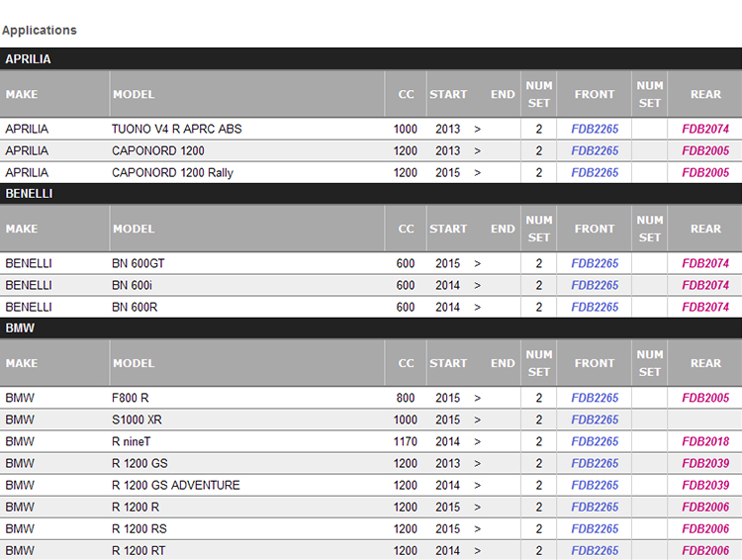
Task: Open FDB2039 rear link for R 1200 GS (2013)
Action: coord(705,463)
